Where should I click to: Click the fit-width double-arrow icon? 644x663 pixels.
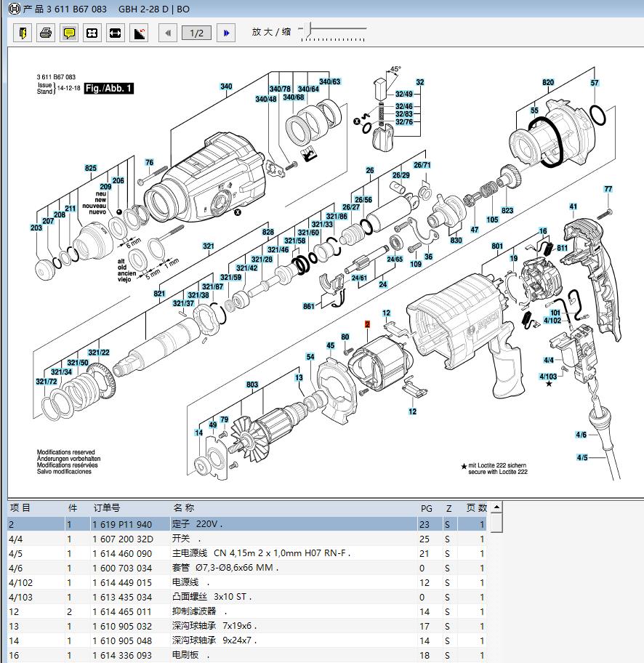(x=115, y=33)
